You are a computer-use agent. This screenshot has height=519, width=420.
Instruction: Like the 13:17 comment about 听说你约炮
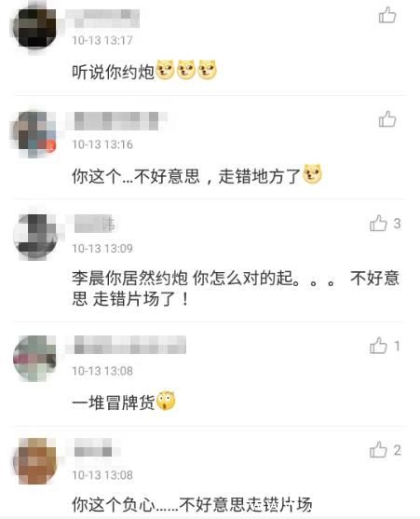coord(387,15)
